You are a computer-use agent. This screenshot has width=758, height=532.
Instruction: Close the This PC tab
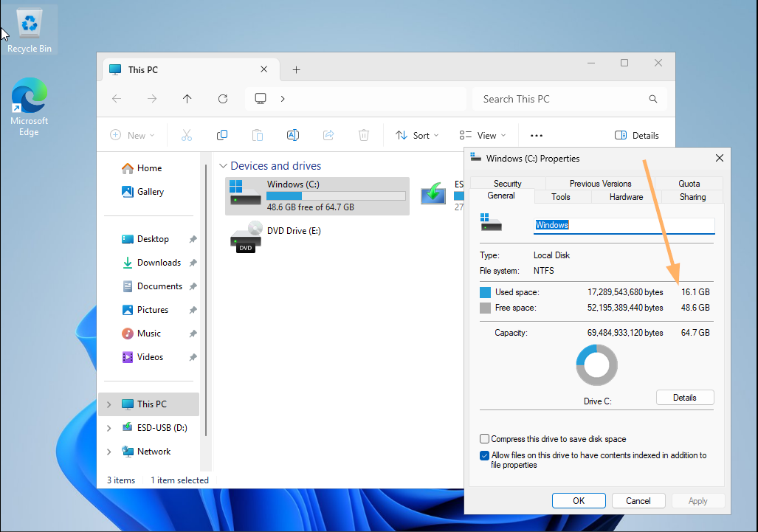tap(264, 69)
